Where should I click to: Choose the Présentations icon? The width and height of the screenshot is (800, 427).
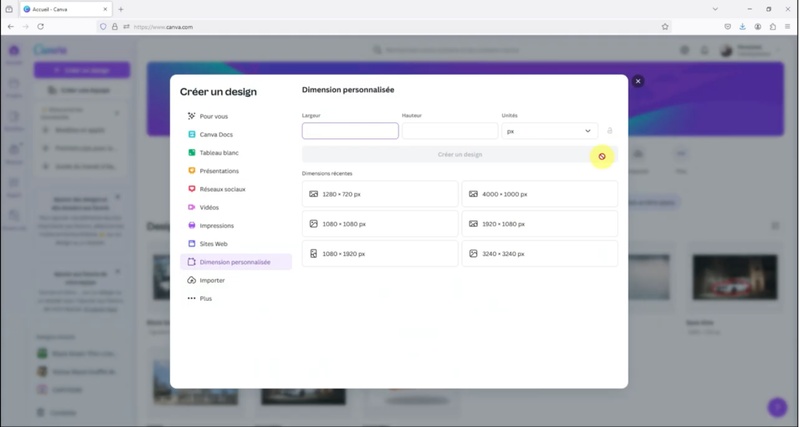[x=192, y=171]
